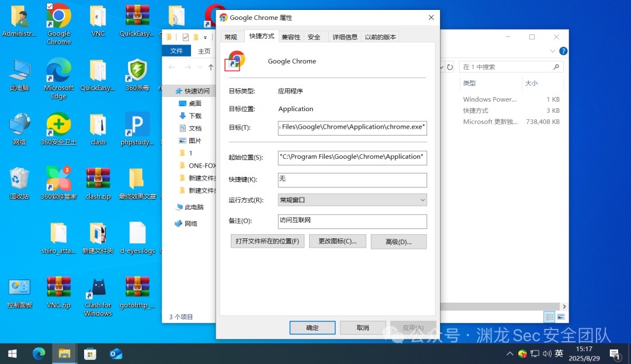Click into the 备注(O) field with 访问互联网

[352, 221]
